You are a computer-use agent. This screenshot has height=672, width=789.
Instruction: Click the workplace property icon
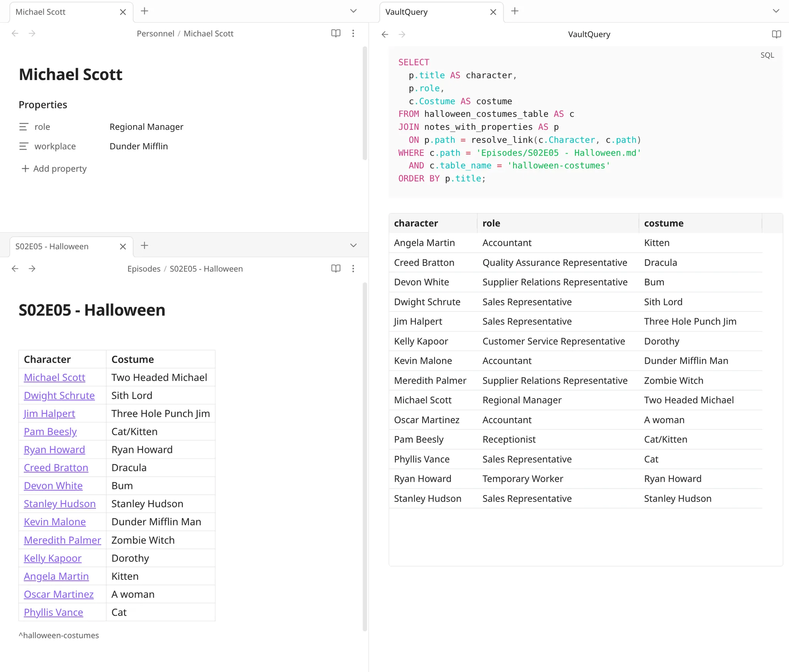tap(24, 146)
